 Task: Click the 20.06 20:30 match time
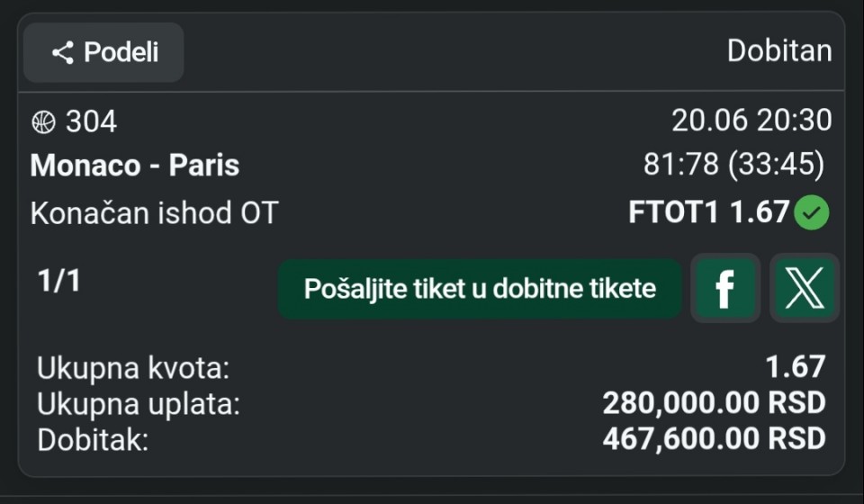(x=751, y=120)
